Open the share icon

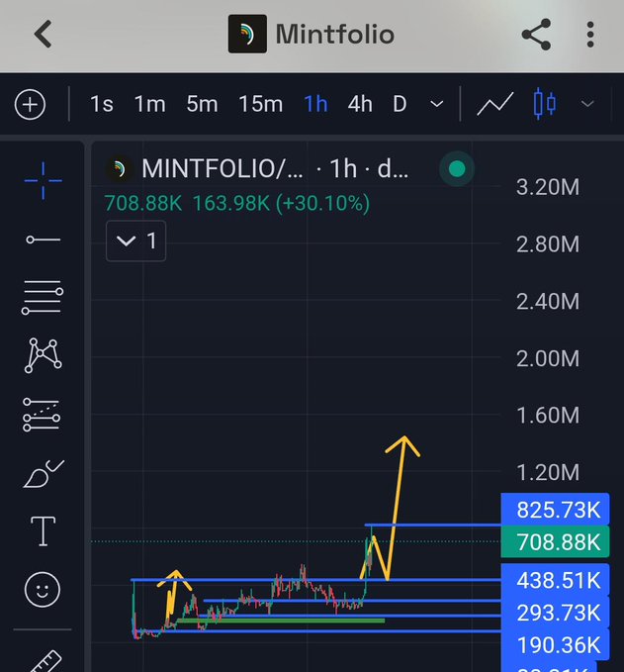click(x=536, y=35)
